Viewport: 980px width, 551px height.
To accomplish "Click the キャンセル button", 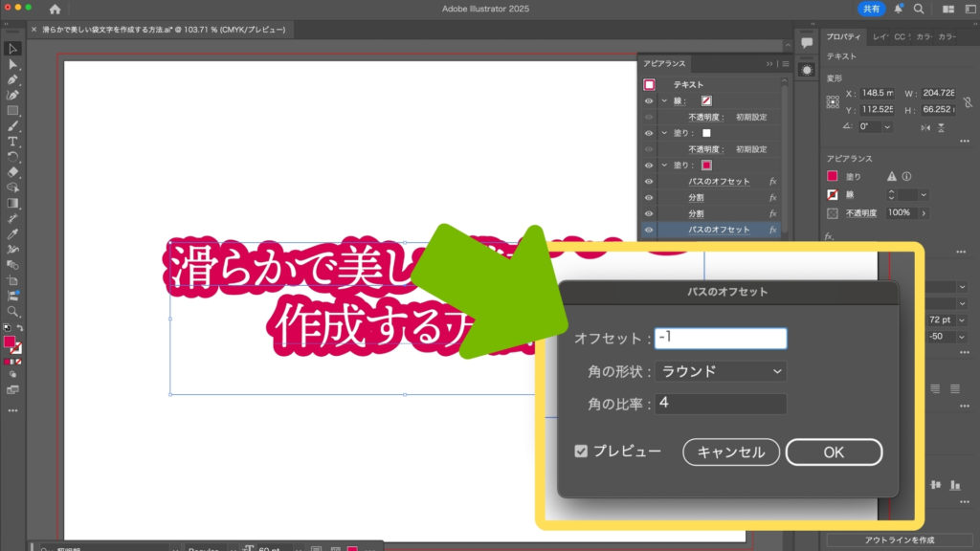I will tap(731, 452).
